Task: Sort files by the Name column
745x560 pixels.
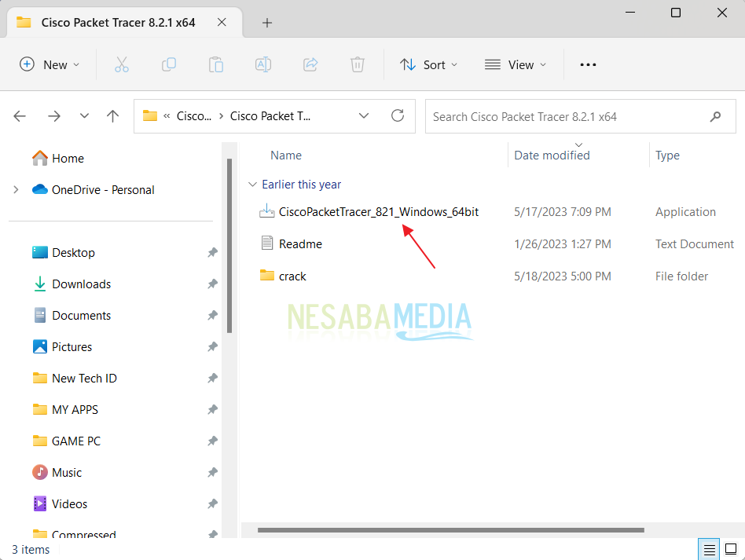Action: click(x=286, y=156)
